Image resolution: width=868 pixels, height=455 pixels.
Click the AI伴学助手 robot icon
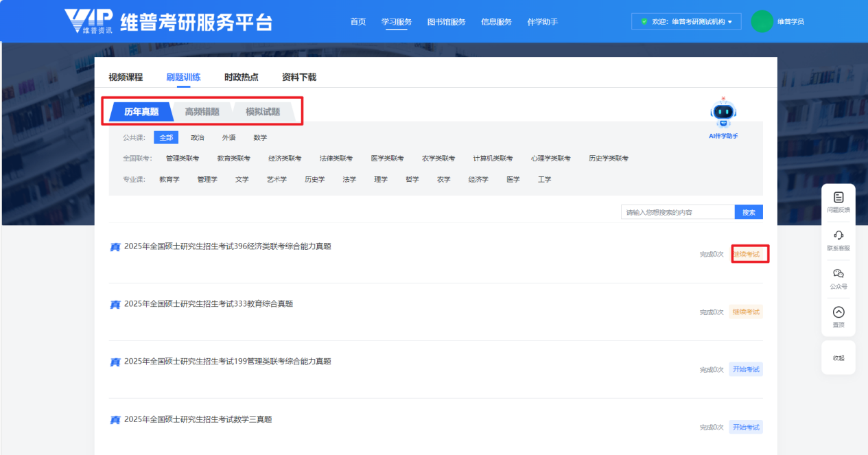pos(723,113)
